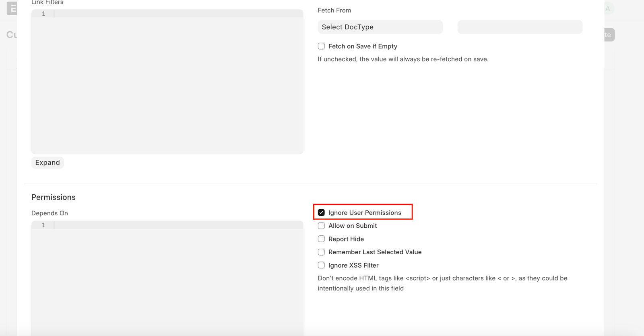Click the Link Filters label
The width and height of the screenshot is (644, 336).
(47, 2)
